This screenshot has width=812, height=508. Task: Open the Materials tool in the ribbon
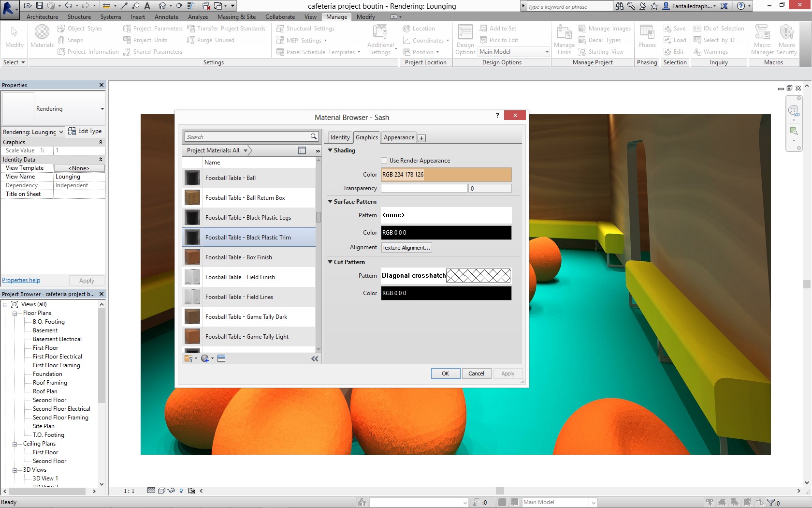[42, 36]
